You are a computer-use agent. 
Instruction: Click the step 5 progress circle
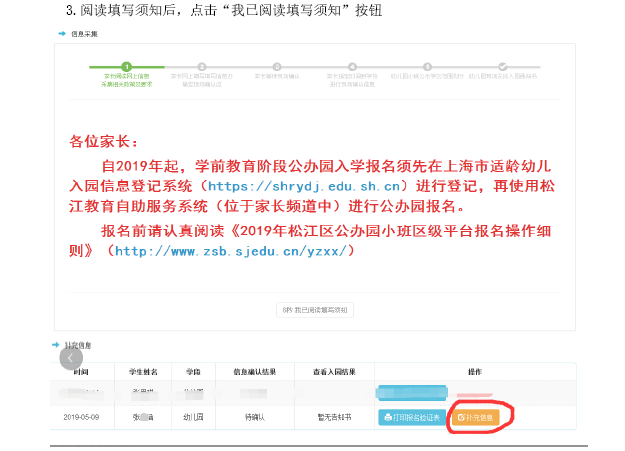pos(427,66)
